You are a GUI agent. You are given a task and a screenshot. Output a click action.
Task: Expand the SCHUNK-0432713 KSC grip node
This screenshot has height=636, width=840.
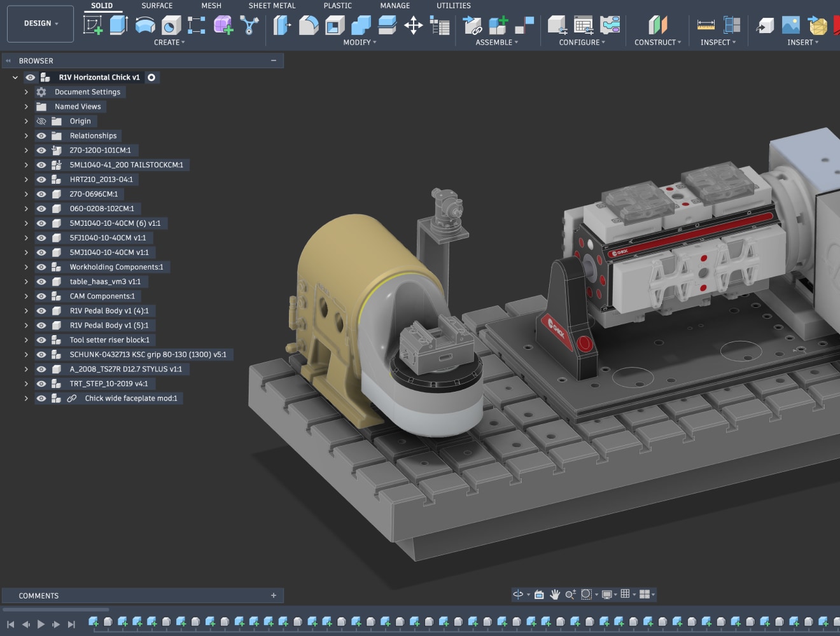coord(26,355)
